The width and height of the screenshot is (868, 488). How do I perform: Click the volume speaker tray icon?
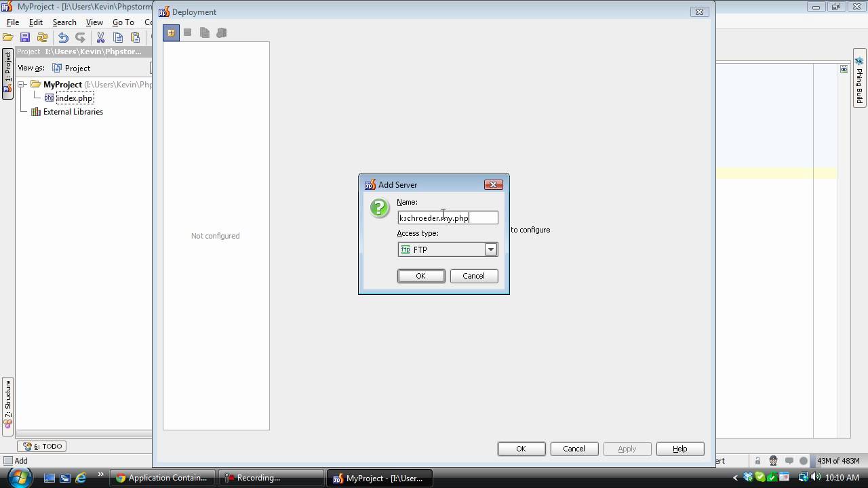tap(816, 478)
